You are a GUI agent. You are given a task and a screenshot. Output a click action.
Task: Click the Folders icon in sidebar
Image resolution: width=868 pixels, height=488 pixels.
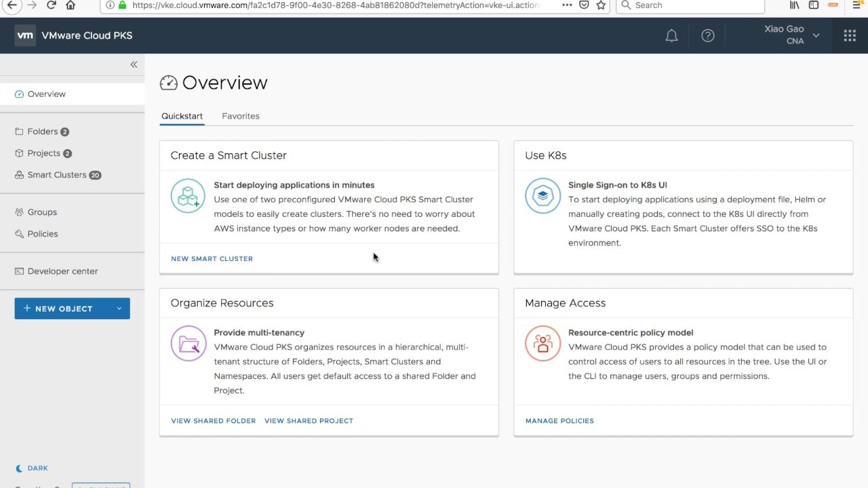coord(20,131)
